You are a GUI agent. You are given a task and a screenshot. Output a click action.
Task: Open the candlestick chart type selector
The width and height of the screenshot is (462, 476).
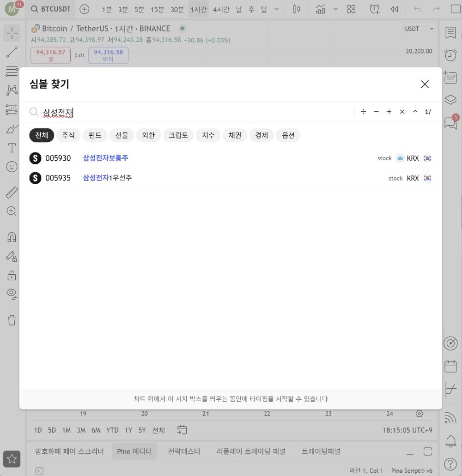pos(297,9)
